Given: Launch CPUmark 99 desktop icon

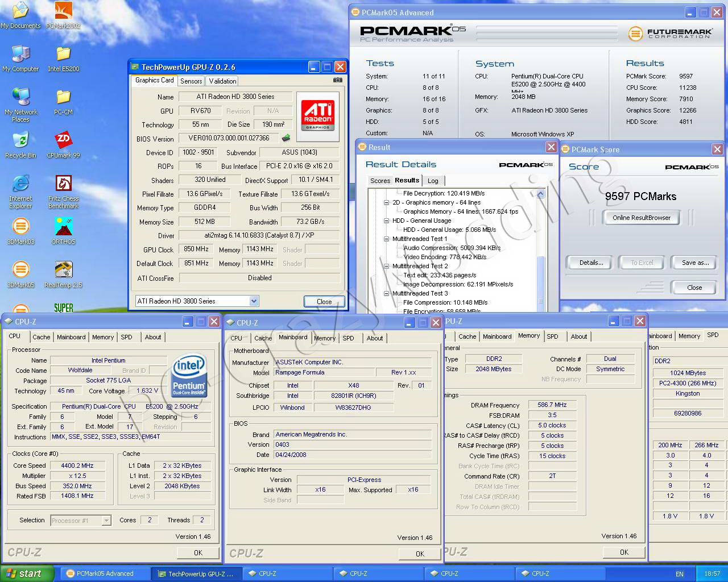Looking at the screenshot, I should (x=63, y=144).
